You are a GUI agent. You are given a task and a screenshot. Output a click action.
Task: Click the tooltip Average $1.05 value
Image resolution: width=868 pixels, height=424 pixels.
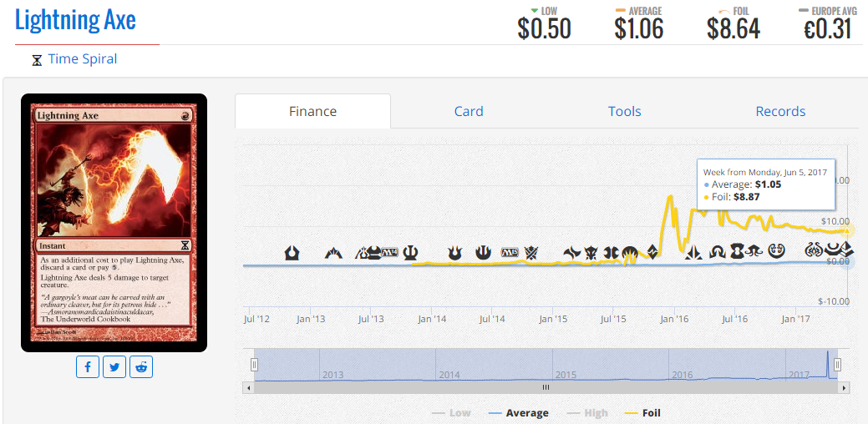point(768,184)
